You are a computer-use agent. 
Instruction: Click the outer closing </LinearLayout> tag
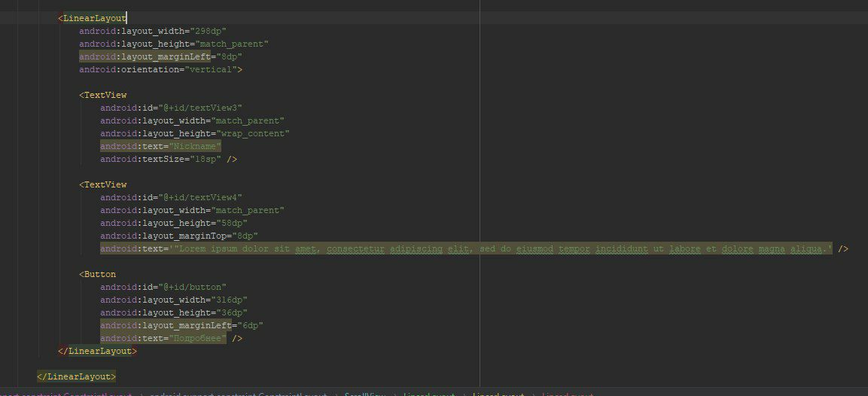pos(76,376)
